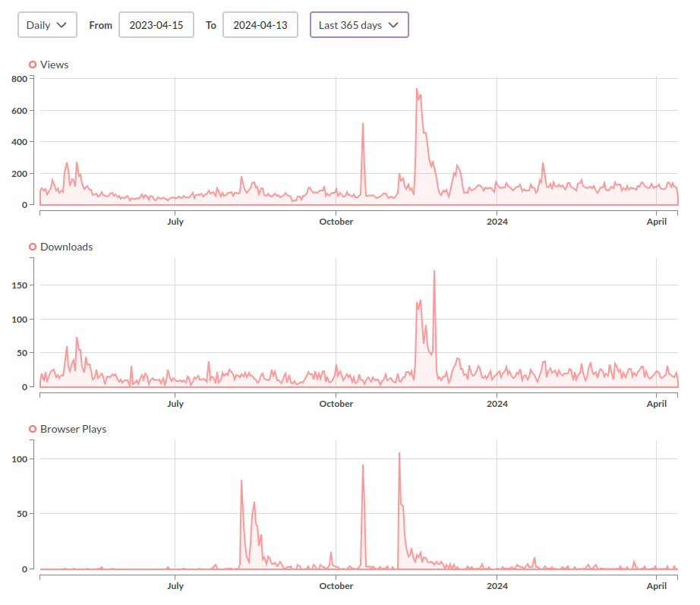
Task: Click the 100 label on Browser Plays axis
Action: point(20,459)
